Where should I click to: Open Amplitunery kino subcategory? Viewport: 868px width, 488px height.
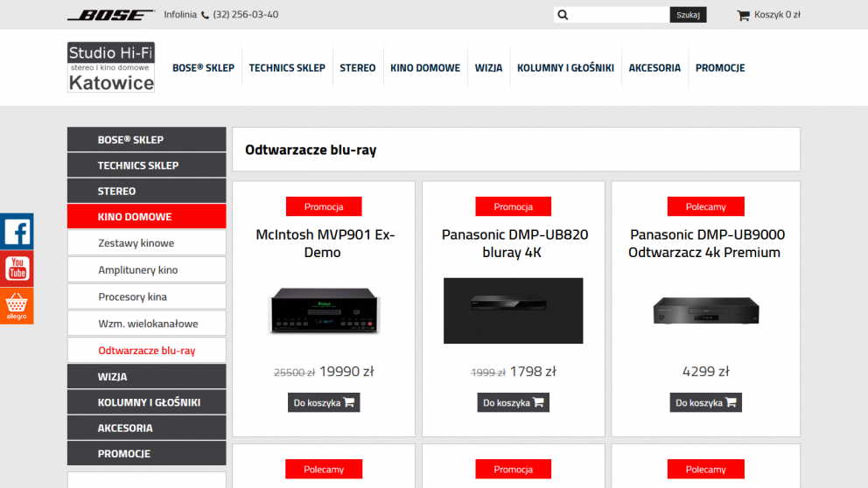point(147,270)
